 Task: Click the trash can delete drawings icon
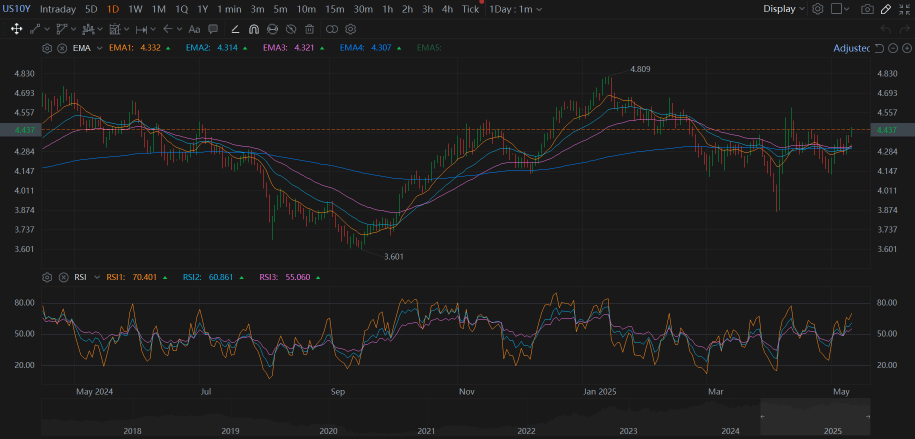(x=310, y=29)
